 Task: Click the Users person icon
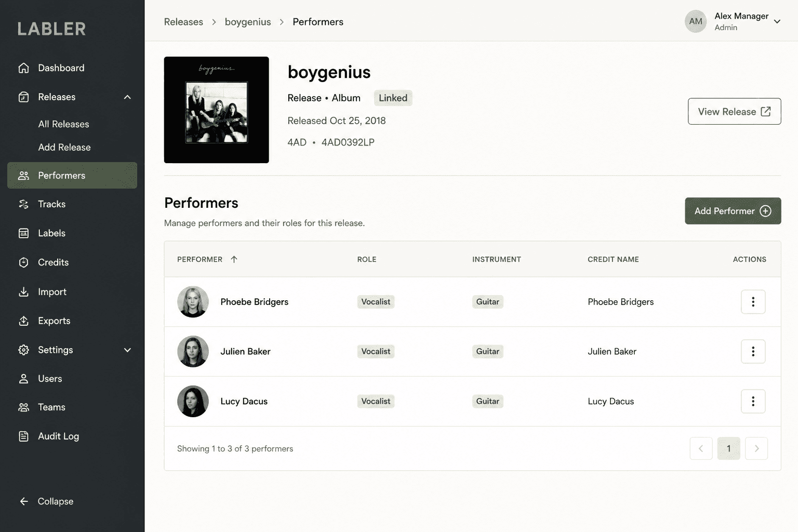coord(23,379)
